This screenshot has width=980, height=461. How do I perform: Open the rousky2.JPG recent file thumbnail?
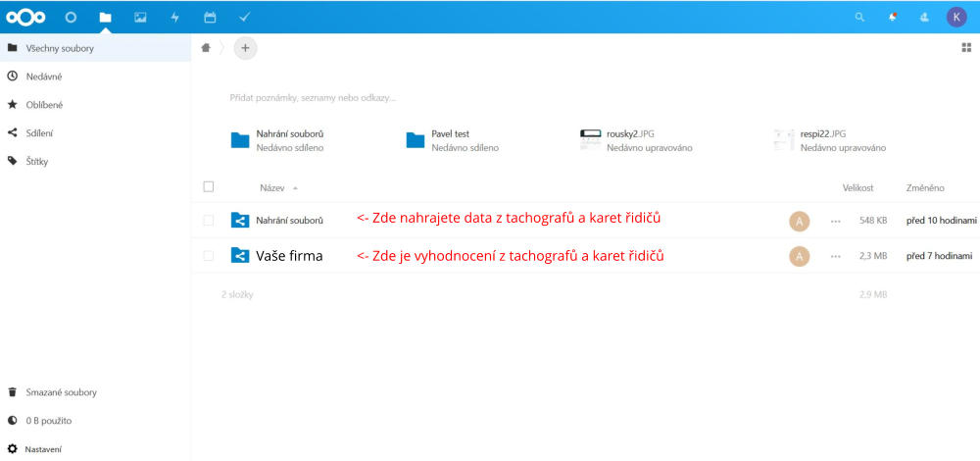[590, 139]
